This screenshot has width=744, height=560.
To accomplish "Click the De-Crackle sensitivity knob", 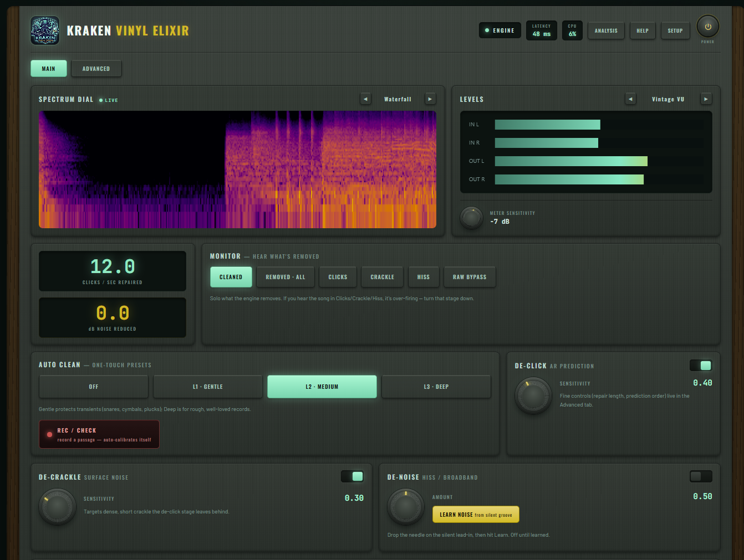I will 57,507.
